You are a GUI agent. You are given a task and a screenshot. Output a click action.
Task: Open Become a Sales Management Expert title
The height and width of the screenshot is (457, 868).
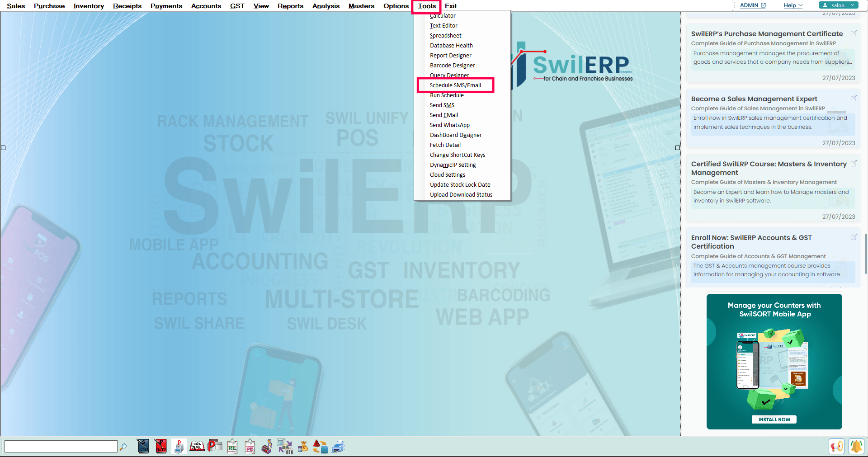(754, 99)
